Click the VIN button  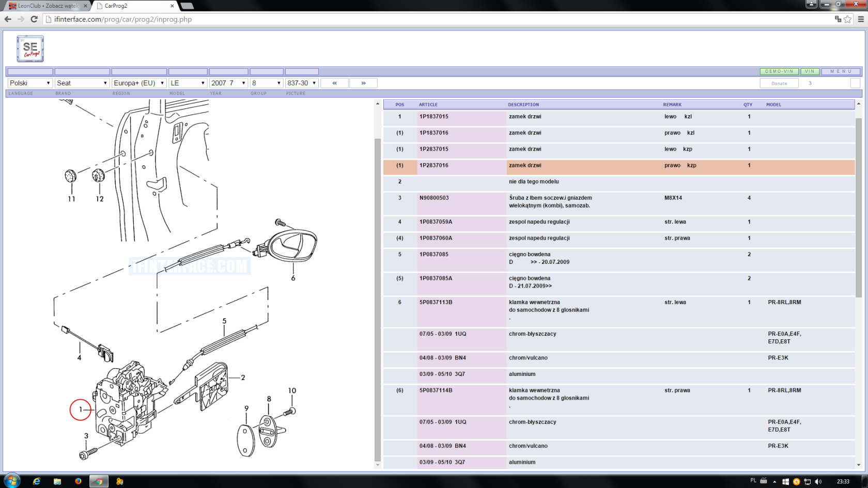(810, 71)
